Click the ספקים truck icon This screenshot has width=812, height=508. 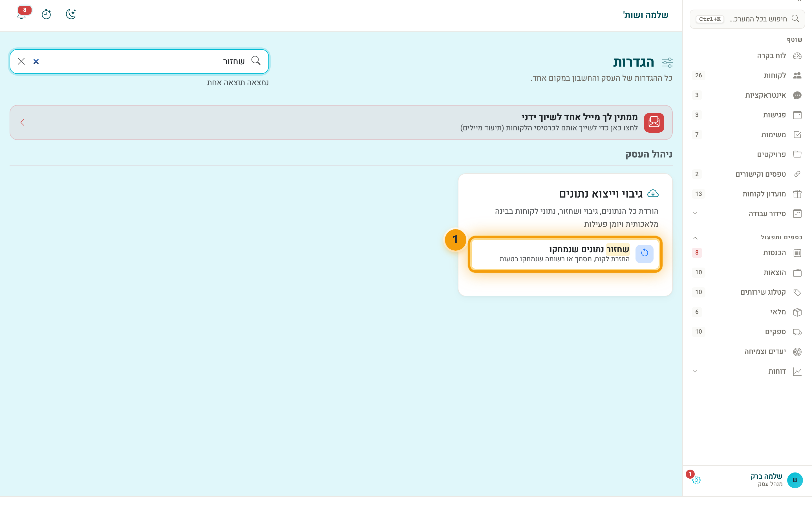pos(797,332)
